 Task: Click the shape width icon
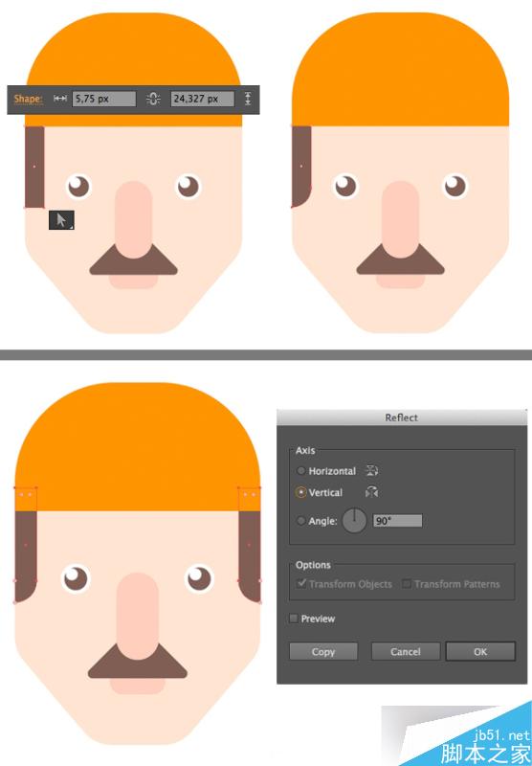click(60, 99)
